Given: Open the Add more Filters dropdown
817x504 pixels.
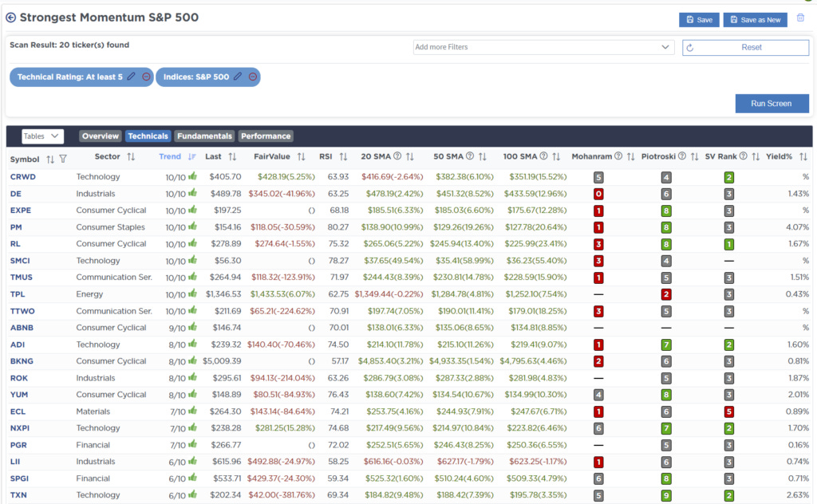Looking at the screenshot, I should pos(543,47).
